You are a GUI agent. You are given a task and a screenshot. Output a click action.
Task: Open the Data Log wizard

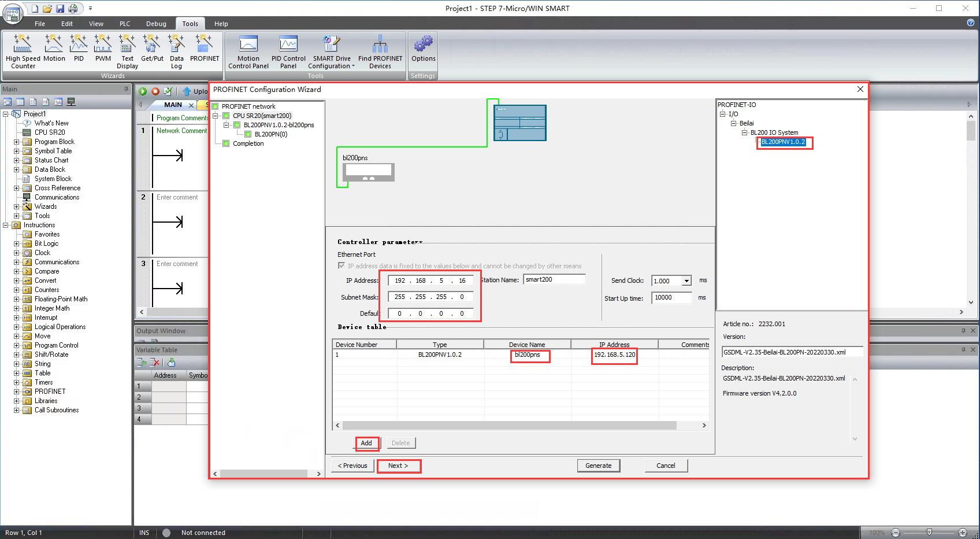[176, 51]
